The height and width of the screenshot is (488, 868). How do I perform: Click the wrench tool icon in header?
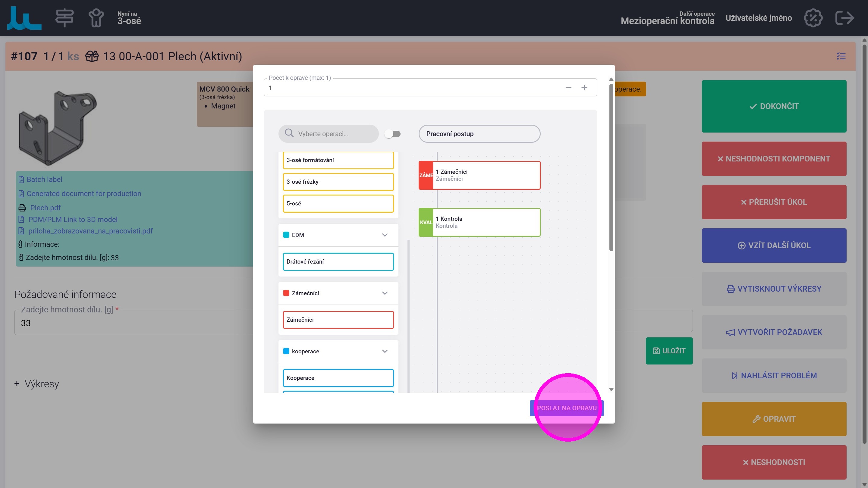coord(96,17)
